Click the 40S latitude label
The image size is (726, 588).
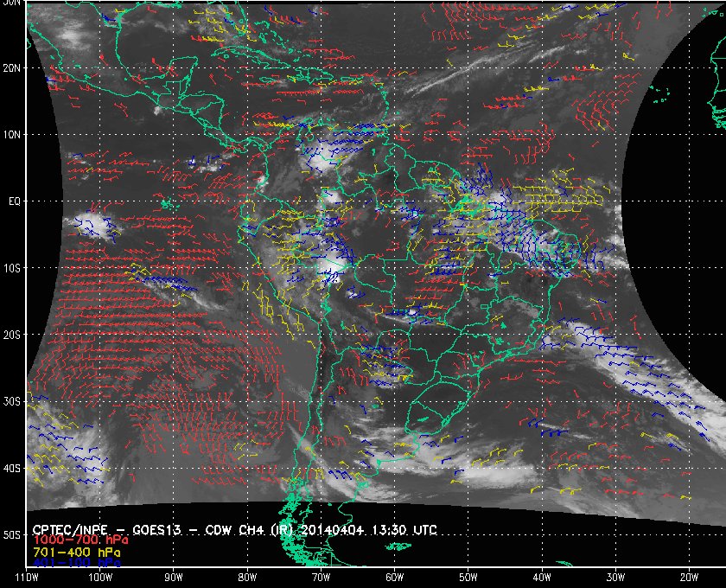pos(11,469)
